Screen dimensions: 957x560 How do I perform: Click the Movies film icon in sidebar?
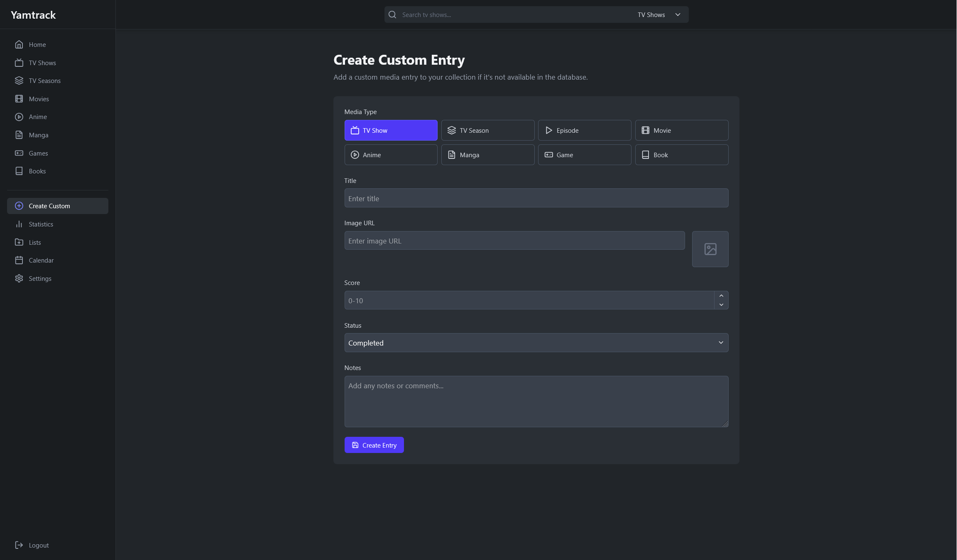pos(19,99)
